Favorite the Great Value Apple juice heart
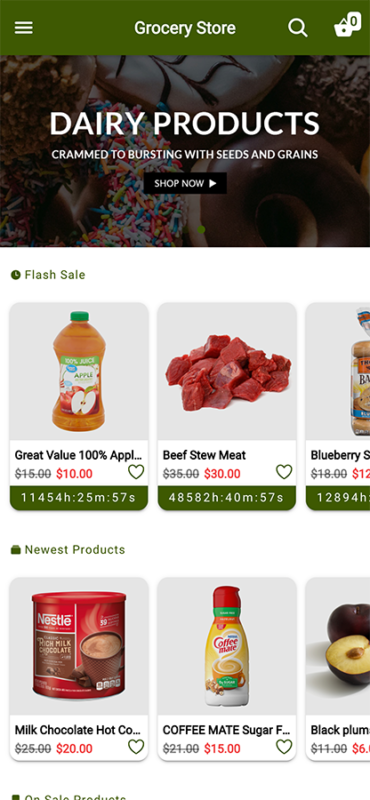 click(x=136, y=472)
